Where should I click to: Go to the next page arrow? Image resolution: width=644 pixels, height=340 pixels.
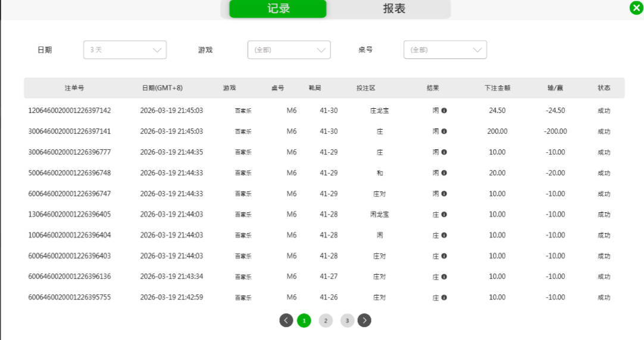click(x=364, y=320)
